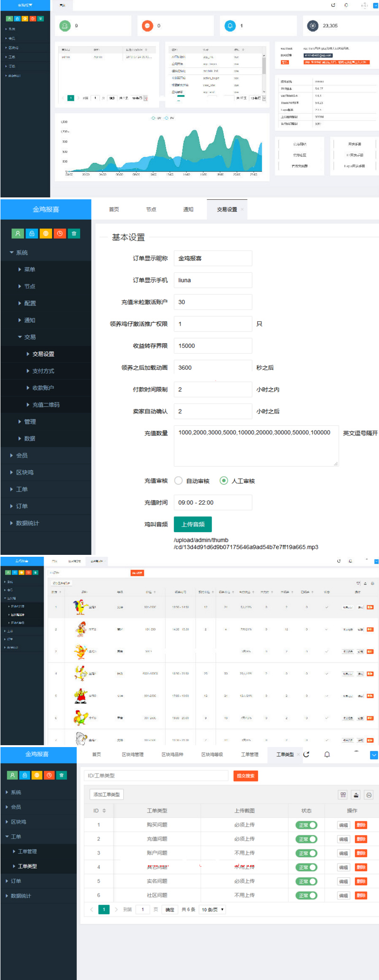Select the 自动审核 radio button
This screenshot has height=980, width=379.
click(x=179, y=481)
